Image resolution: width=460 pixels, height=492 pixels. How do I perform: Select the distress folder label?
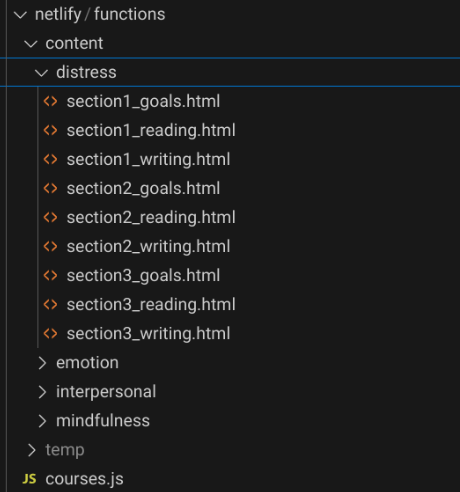click(86, 72)
